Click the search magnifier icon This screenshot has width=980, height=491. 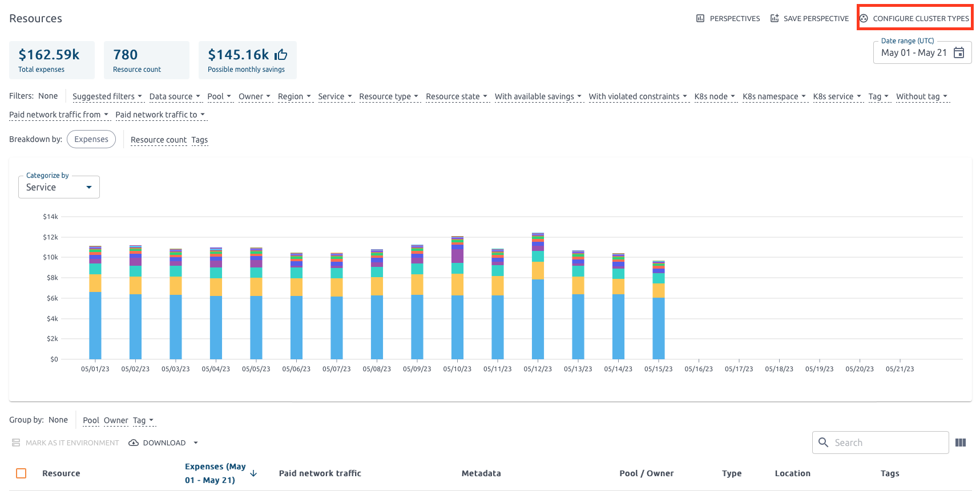pyautogui.click(x=823, y=443)
